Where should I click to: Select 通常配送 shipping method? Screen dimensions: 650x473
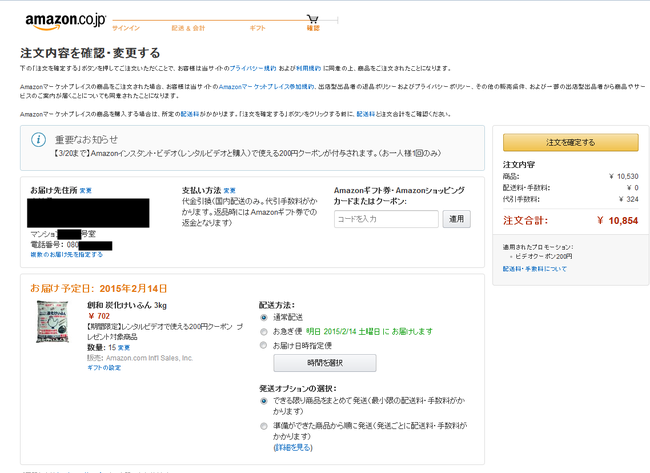tap(264, 318)
